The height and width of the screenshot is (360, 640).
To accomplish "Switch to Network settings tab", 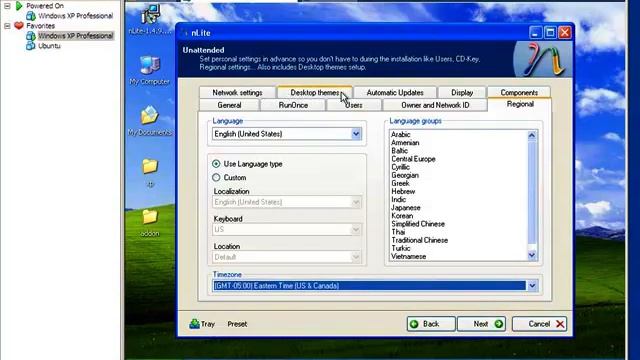I will [x=237, y=93].
